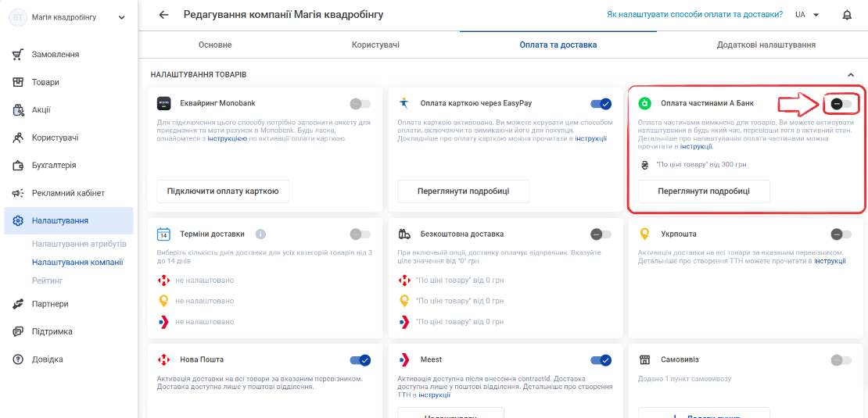Image resolution: width=868 pixels, height=418 pixels.
Task: Click the info icon next to Терміни доставки
Action: click(x=260, y=234)
